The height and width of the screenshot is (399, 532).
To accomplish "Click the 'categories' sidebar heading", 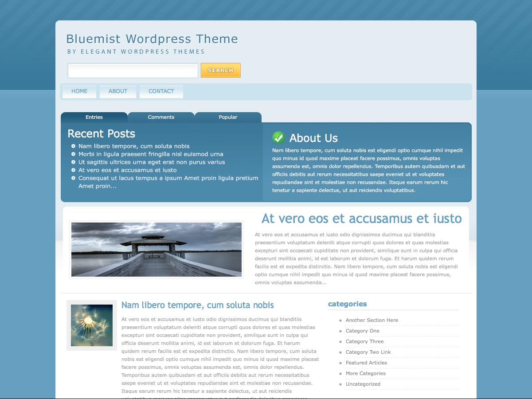I will pos(348,304).
